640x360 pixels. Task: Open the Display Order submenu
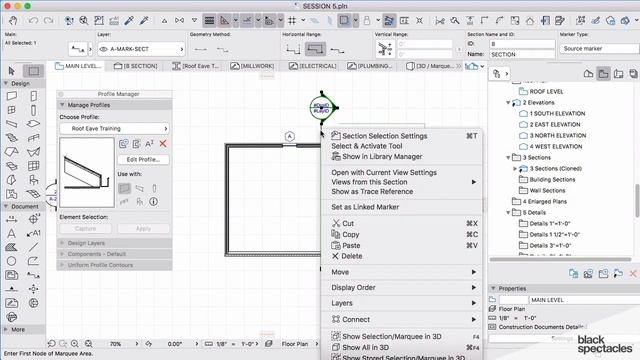point(402,287)
